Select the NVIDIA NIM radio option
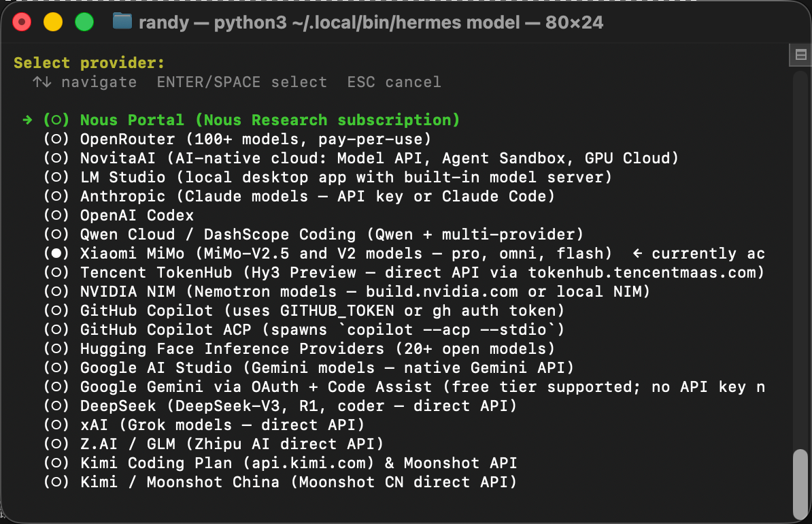Screen dimensions: 812x524 [x=56, y=291]
